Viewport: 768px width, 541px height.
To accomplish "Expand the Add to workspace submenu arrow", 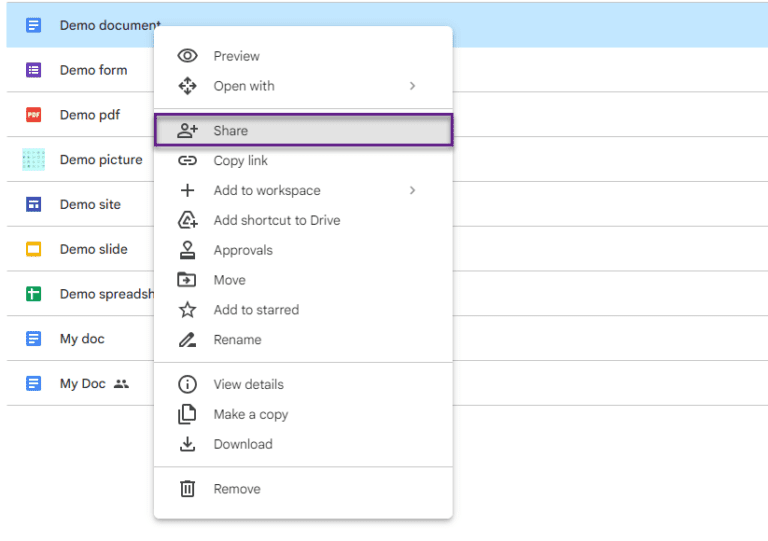I will click(x=412, y=190).
